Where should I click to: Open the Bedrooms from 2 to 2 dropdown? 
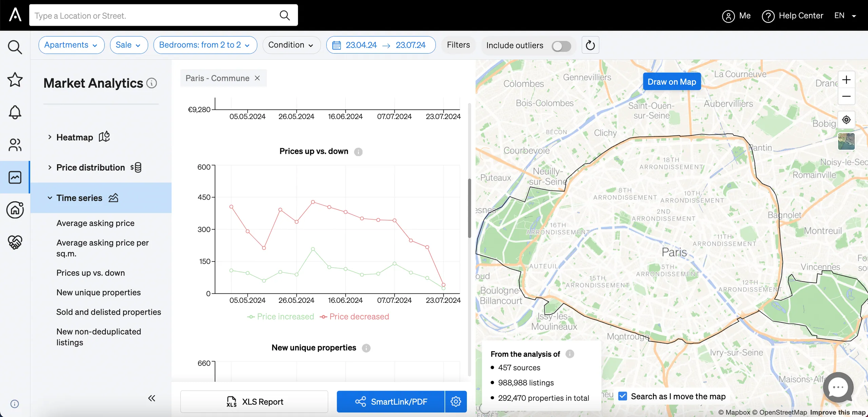tap(205, 45)
